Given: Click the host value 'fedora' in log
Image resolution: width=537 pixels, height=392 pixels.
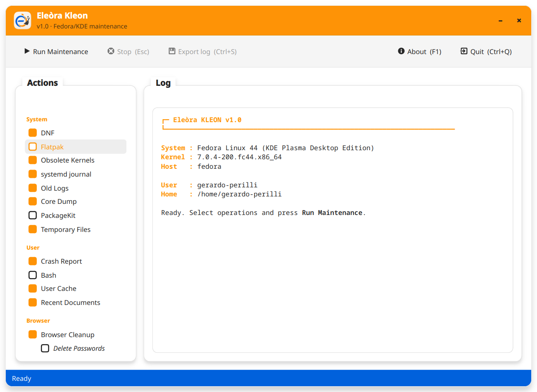Looking at the screenshot, I should 209,166.
